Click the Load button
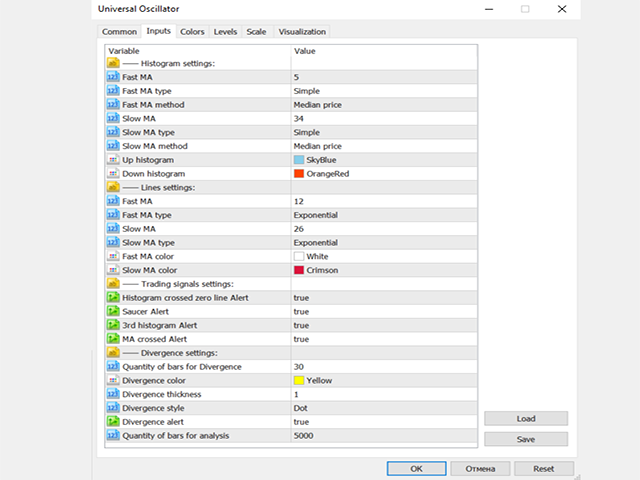Screen dimensions: 640x480 click(525, 418)
